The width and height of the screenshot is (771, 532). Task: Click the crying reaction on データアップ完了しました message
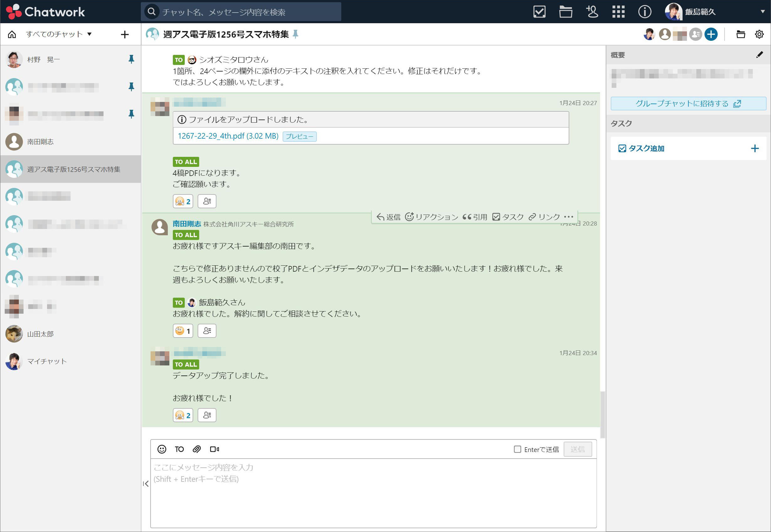183,415
